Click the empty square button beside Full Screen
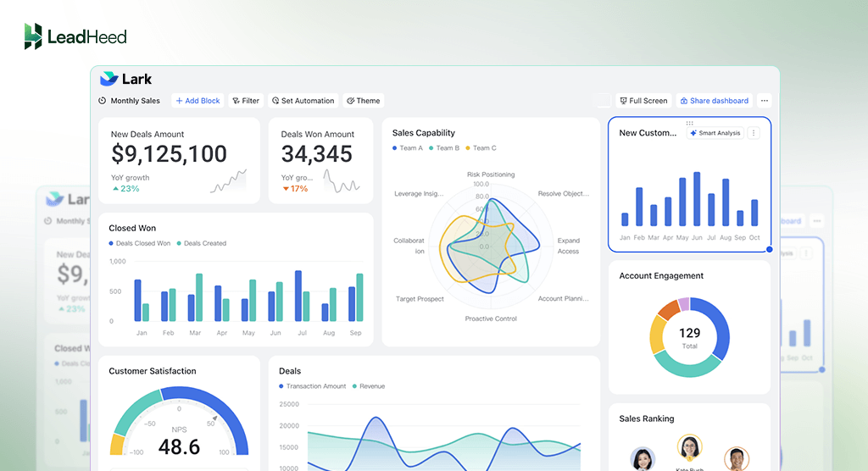The height and width of the screenshot is (471, 868). pyautogui.click(x=603, y=101)
